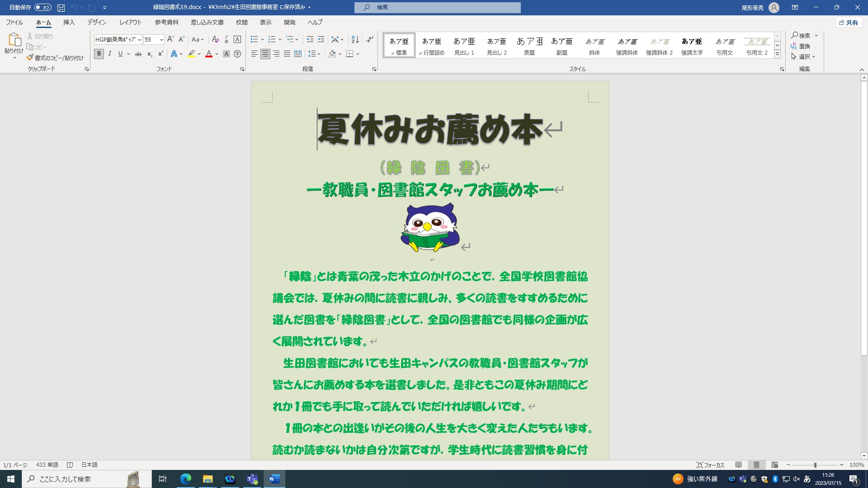The width and height of the screenshot is (868, 488).
Task: Open the font size dropdown
Action: pos(161,40)
